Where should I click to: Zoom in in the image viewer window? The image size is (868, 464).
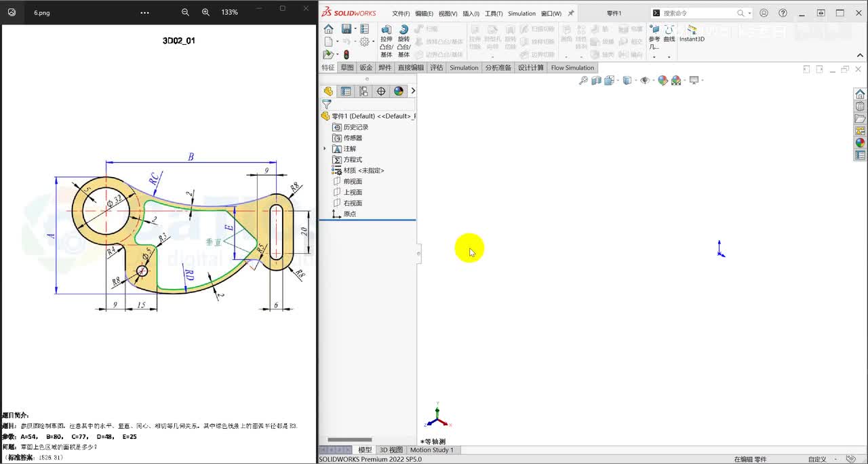coord(205,12)
